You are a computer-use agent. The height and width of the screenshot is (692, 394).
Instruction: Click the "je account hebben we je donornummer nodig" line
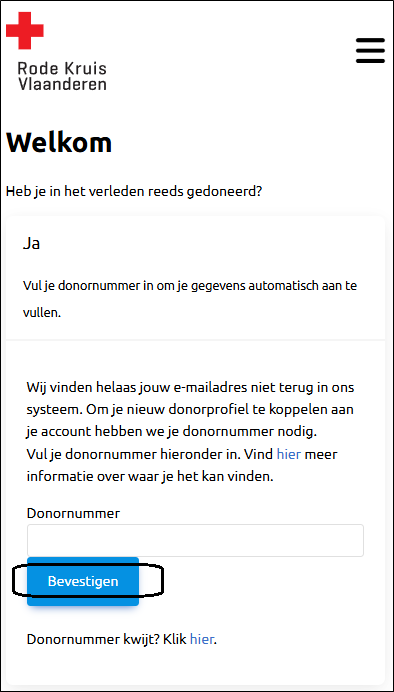point(172,432)
